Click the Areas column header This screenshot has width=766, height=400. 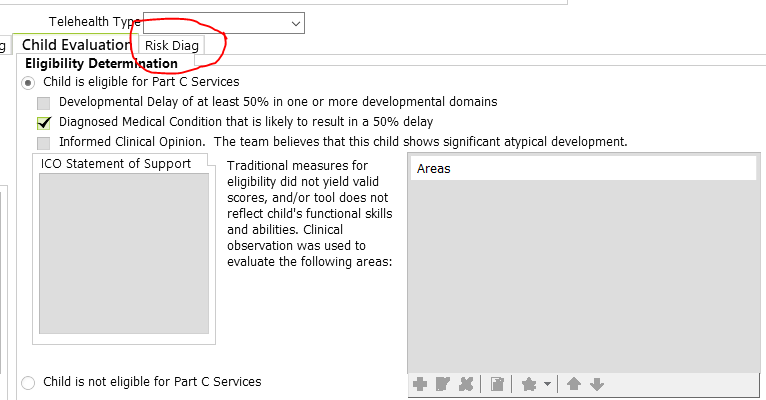(582, 168)
